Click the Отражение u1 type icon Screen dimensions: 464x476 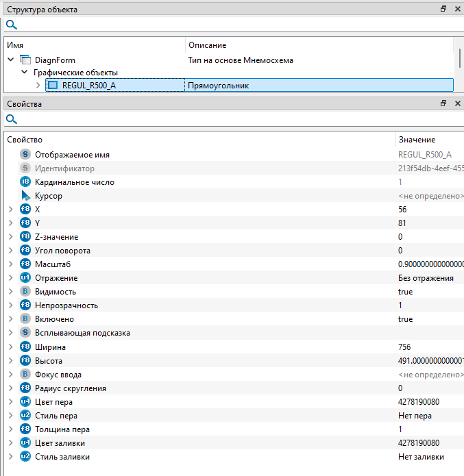coord(25,278)
